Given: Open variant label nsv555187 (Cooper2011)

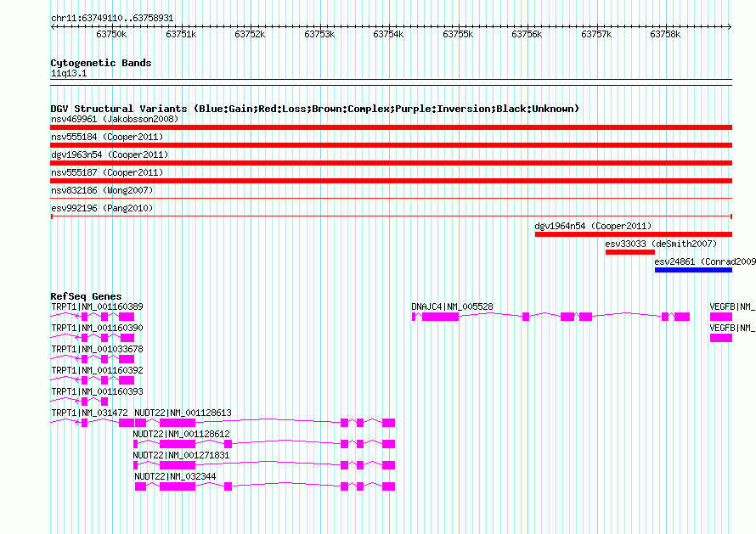Looking at the screenshot, I should pos(107,172).
